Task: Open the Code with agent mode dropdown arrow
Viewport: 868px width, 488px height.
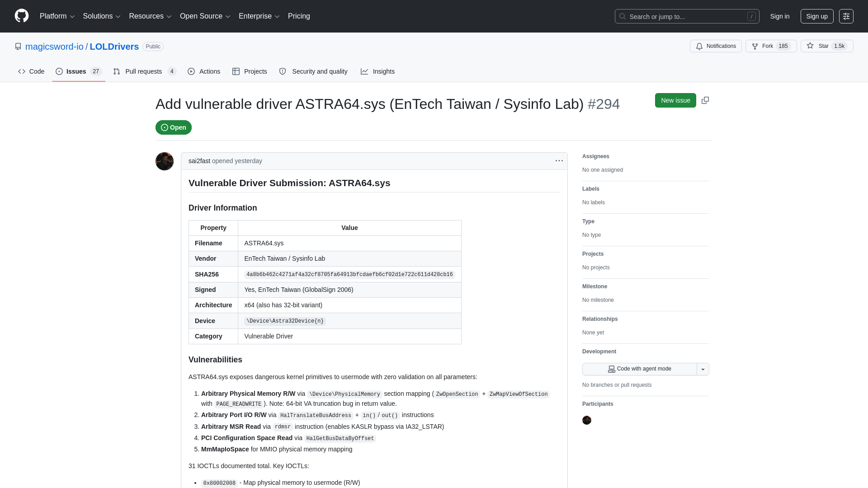Action: (x=703, y=369)
